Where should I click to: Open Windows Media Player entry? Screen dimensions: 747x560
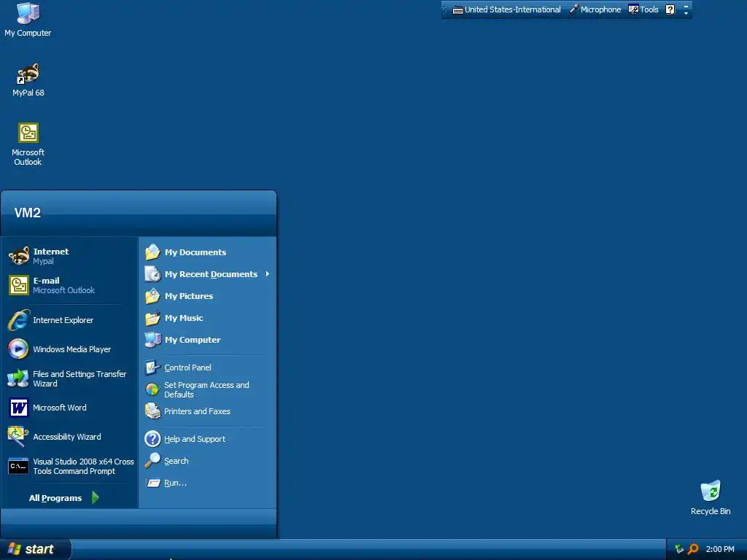[69, 349]
